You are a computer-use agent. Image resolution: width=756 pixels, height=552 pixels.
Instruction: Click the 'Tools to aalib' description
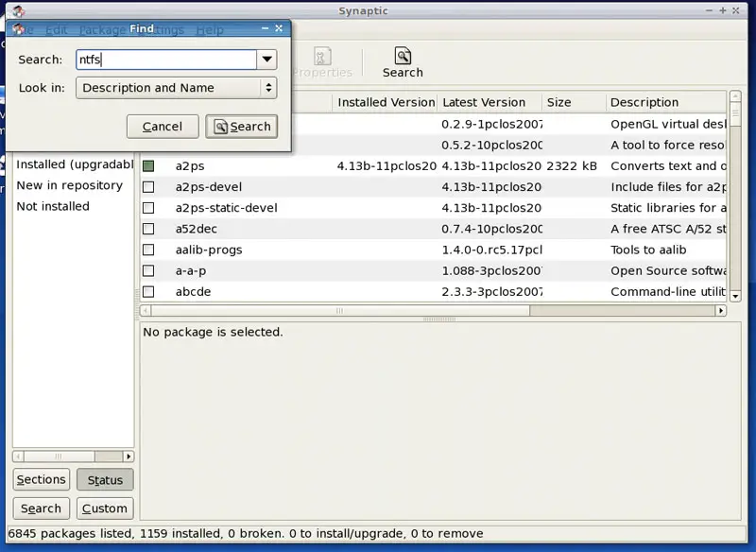tap(648, 250)
